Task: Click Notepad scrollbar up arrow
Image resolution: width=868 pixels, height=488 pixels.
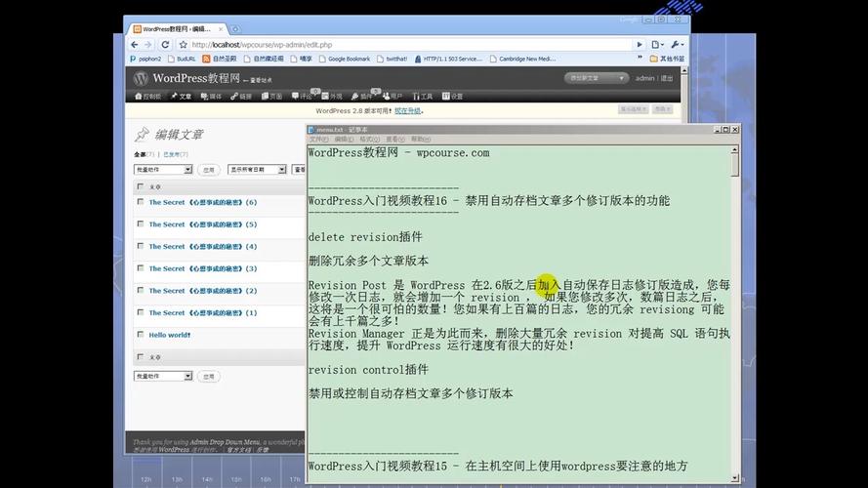Action: click(734, 150)
